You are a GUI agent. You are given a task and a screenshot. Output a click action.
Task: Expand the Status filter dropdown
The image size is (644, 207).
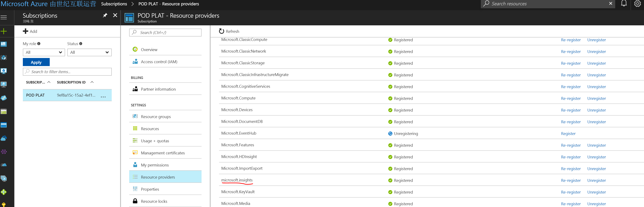pyautogui.click(x=89, y=52)
